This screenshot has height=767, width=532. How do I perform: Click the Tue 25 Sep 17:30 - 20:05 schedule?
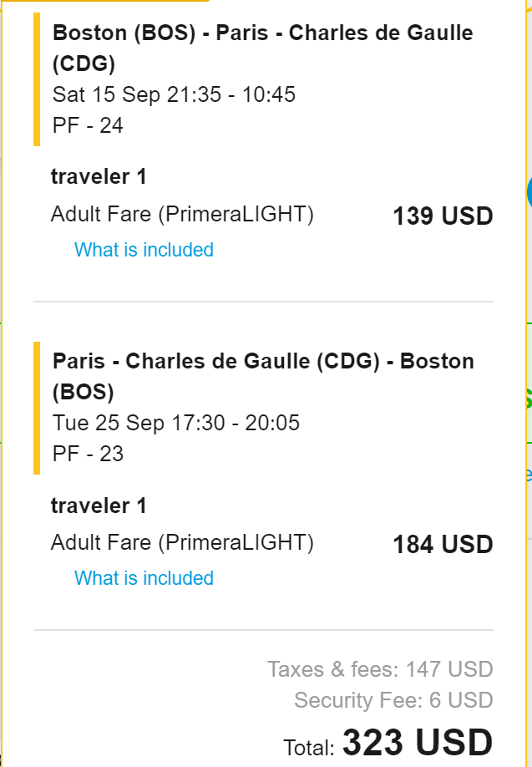click(175, 423)
